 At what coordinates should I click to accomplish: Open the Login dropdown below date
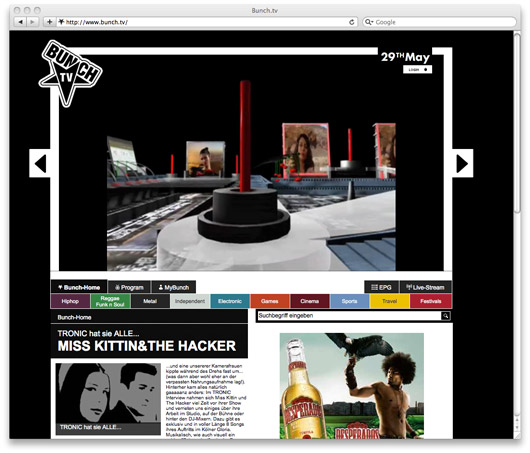pyautogui.click(x=417, y=70)
